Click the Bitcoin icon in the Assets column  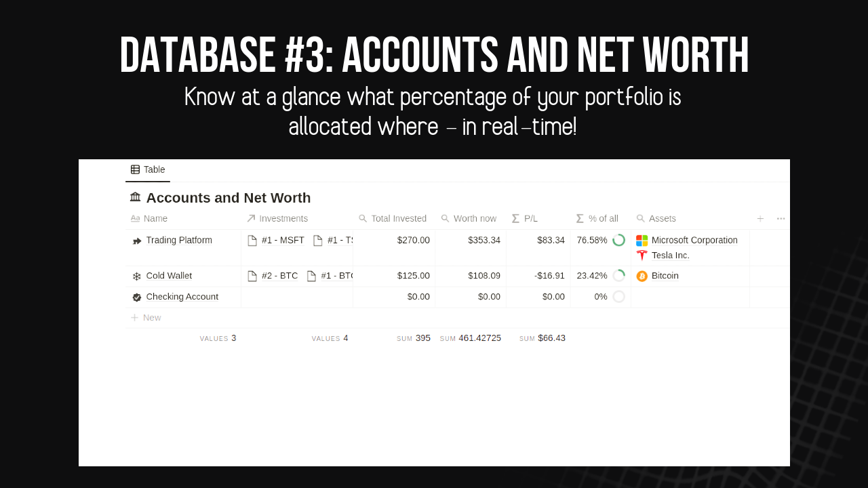click(x=642, y=275)
